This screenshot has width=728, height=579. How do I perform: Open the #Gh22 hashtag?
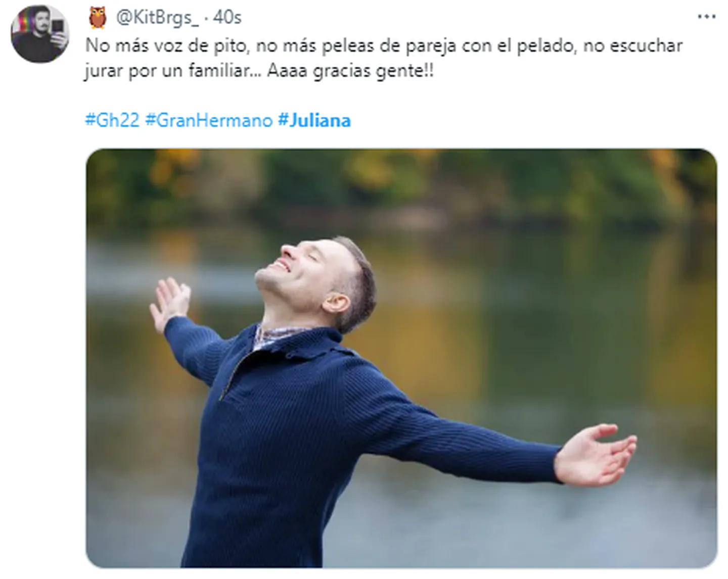pos(112,120)
